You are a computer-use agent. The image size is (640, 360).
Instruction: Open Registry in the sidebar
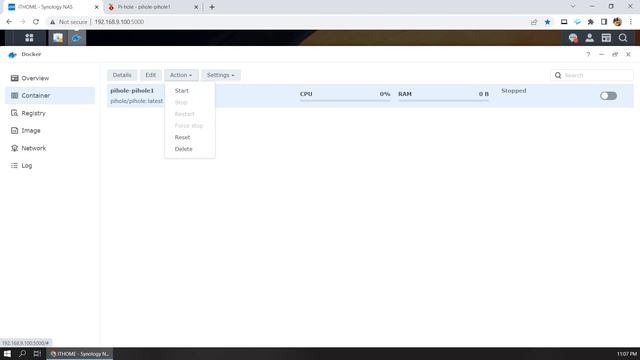[50, 113]
